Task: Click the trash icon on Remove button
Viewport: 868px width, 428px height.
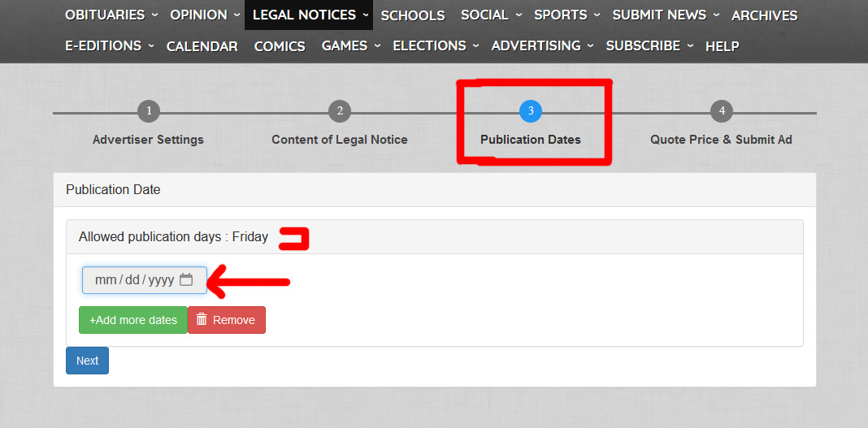Action: coord(202,320)
